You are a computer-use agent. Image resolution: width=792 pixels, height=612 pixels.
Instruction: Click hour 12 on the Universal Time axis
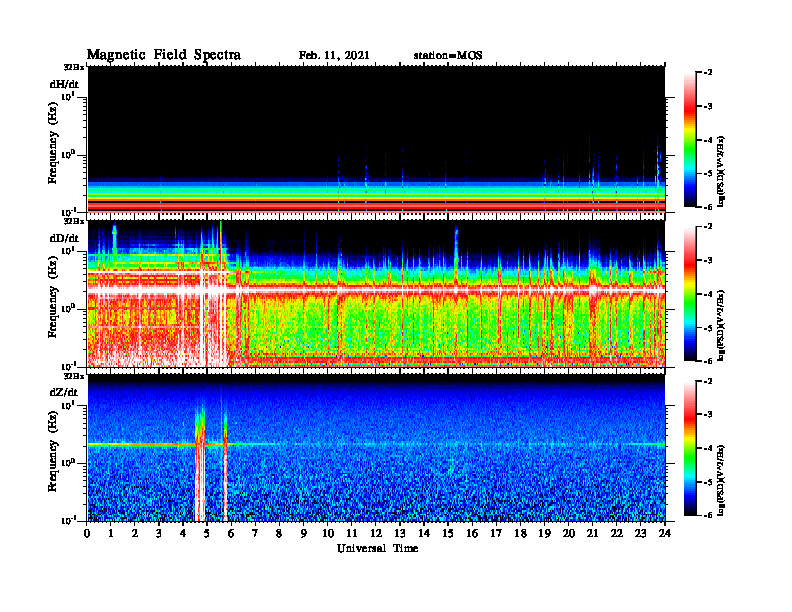(376, 533)
